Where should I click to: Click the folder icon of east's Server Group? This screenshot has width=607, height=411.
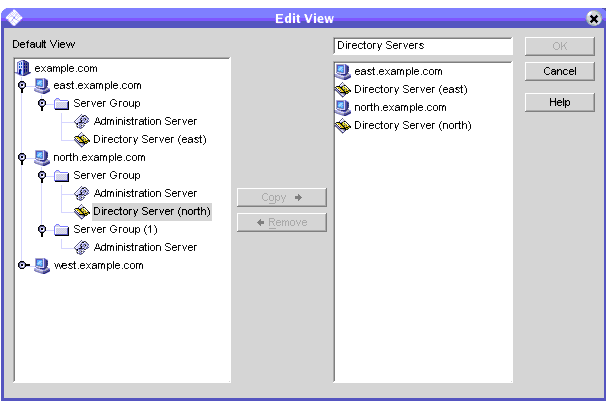pos(61,104)
